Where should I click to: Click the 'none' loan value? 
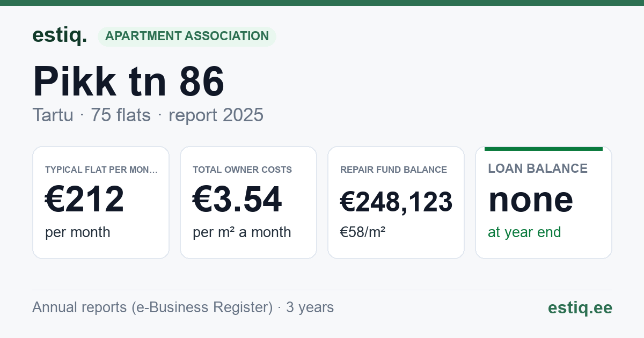(x=531, y=199)
